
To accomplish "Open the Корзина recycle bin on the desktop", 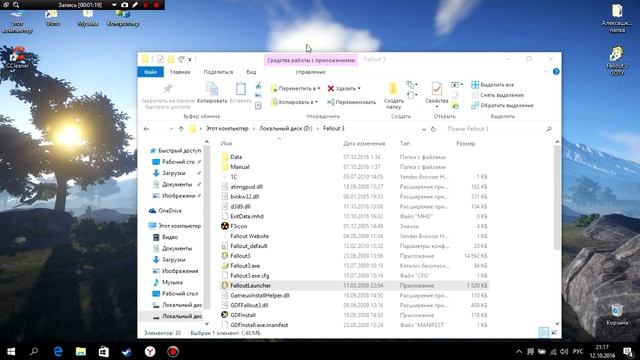I will click(617, 315).
